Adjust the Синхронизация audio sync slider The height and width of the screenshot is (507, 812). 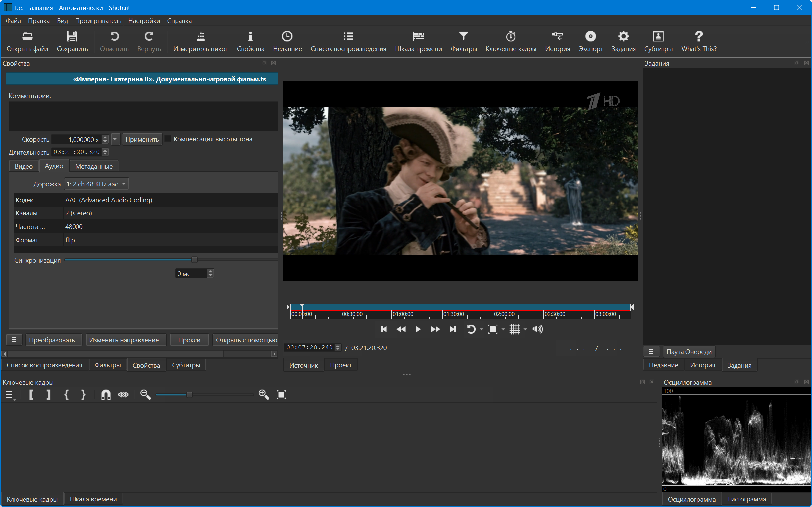coord(194,260)
